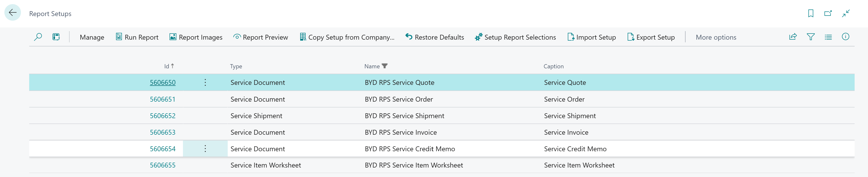The height and width of the screenshot is (177, 868).
Task: Bookmark this page using the bookmark icon
Action: coord(811,13)
